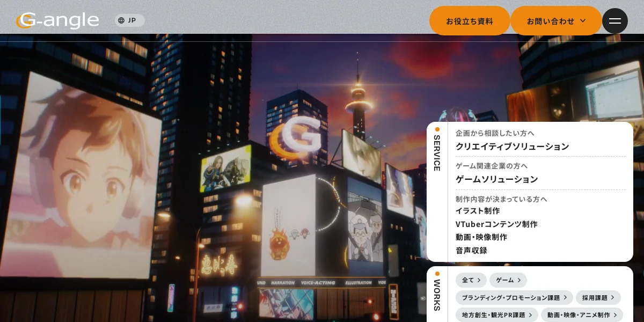644x322 pixels.
Task: Select the 採用課題 works tag
Action: tap(598, 298)
